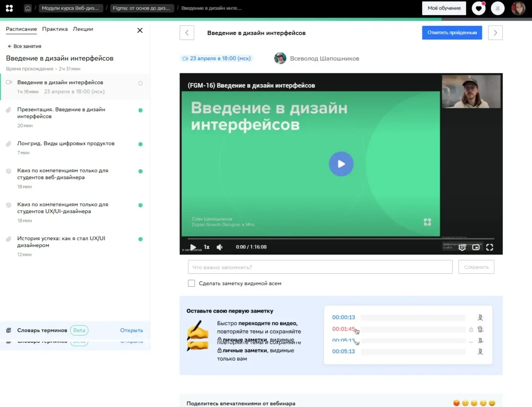Click video camera icon of webinar item

click(9, 82)
